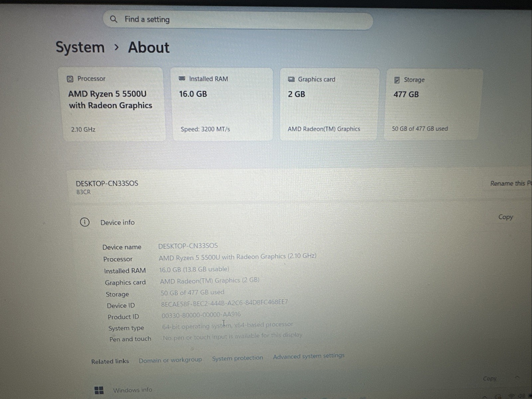Open the Domain or workgroup link
Viewport: 532px width, 399px height.
pyautogui.click(x=170, y=360)
